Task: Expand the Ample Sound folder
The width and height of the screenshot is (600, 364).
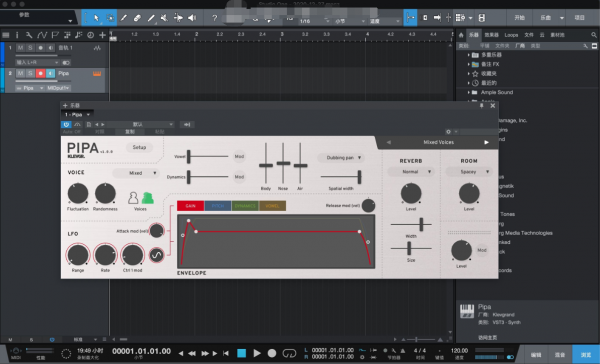Action: coord(468,92)
